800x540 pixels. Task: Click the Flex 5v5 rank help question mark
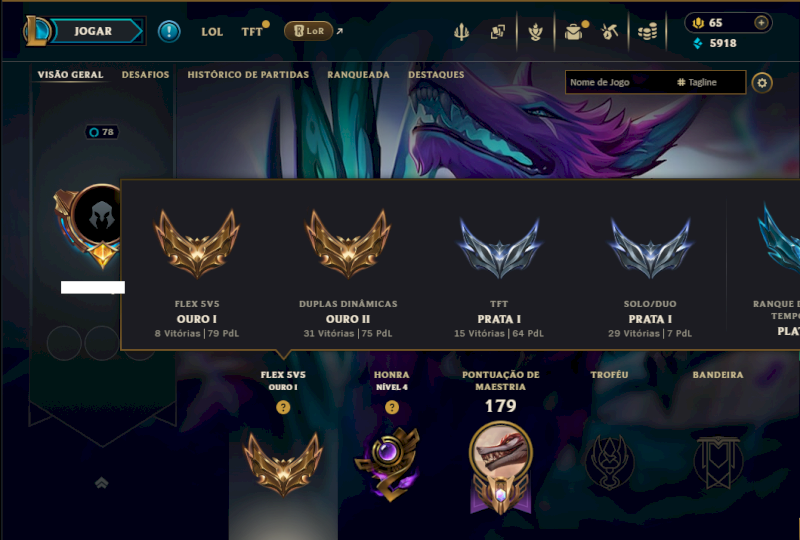(x=283, y=407)
